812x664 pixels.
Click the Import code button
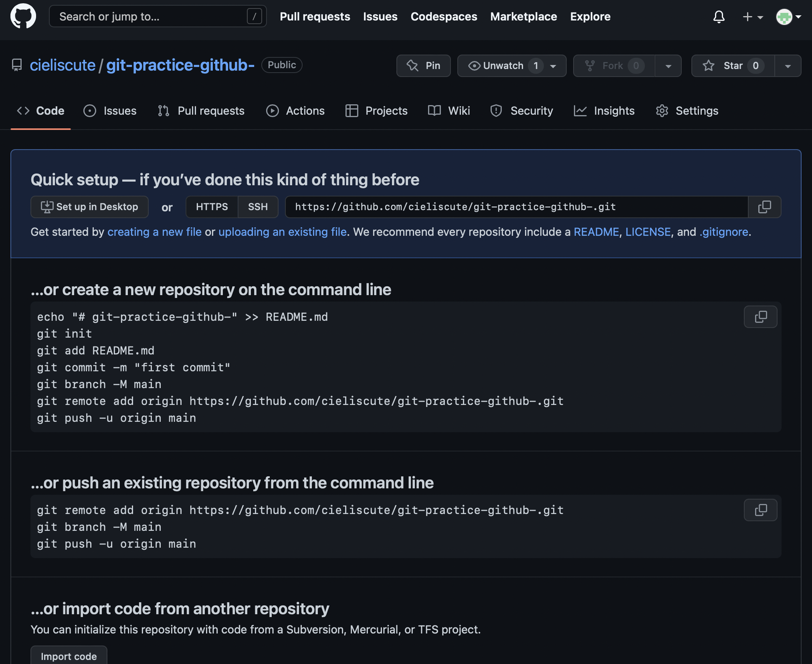click(x=69, y=655)
